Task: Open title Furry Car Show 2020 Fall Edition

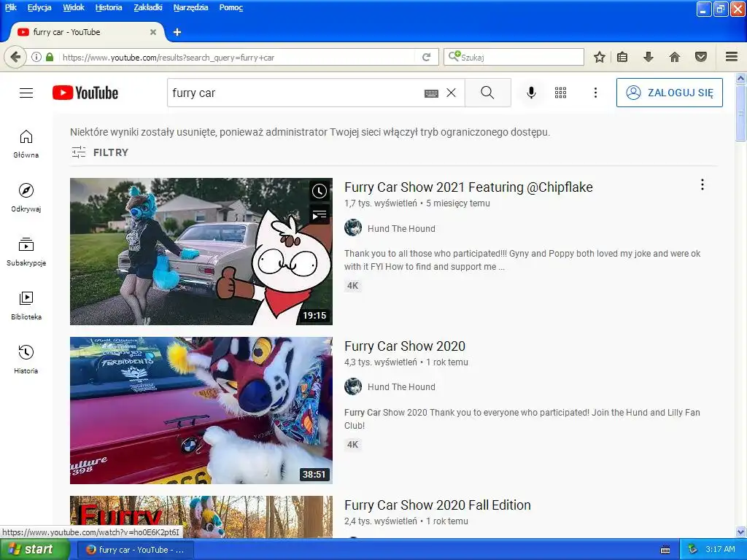Action: pos(438,505)
